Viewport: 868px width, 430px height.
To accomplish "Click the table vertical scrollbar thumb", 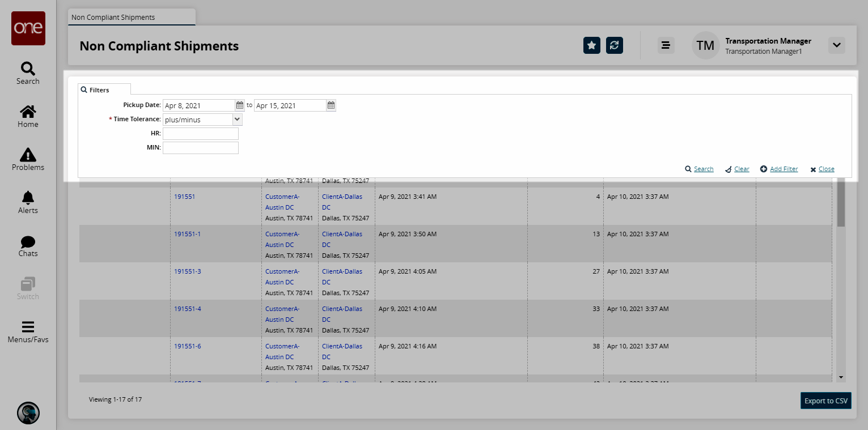I will pyautogui.click(x=841, y=202).
